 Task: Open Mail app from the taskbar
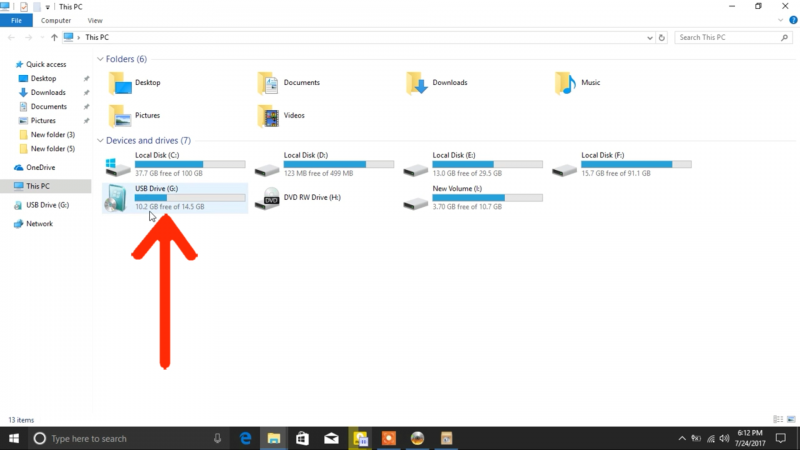(x=331, y=438)
